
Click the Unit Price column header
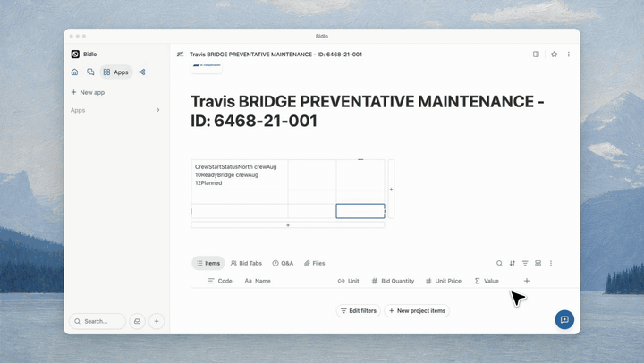443,281
